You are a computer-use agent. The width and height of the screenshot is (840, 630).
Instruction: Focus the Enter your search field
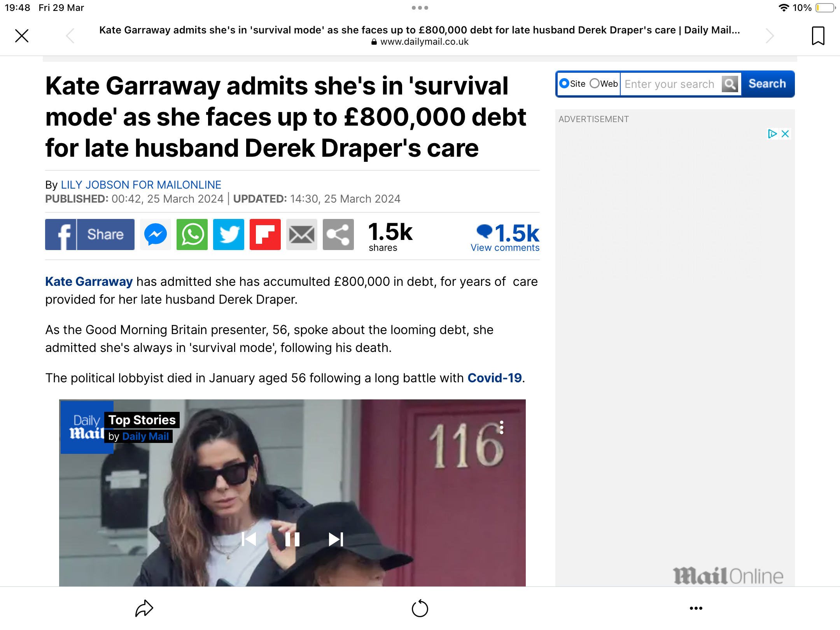[671, 84]
